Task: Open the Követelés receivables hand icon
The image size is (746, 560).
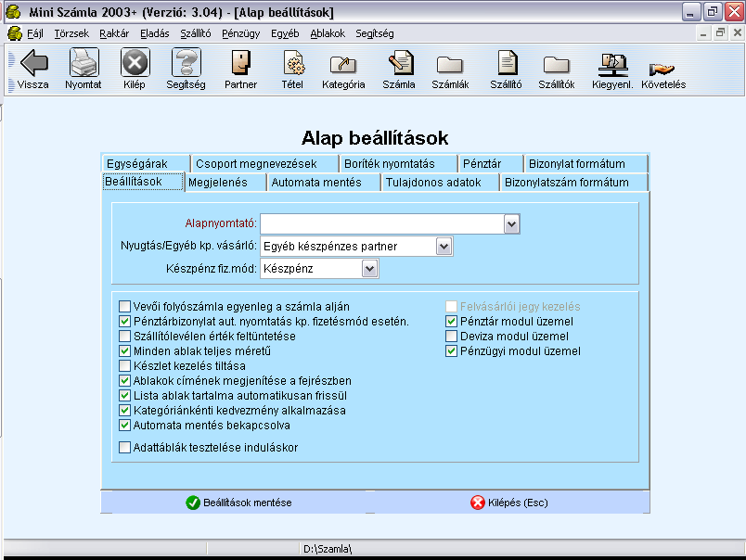Action: 662,70
